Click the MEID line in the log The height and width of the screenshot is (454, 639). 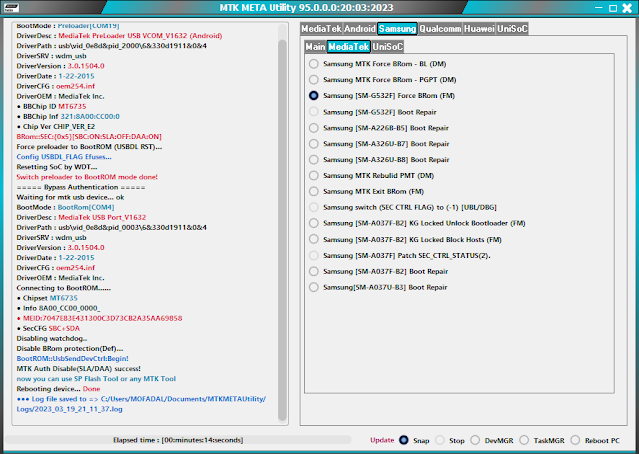point(99,318)
